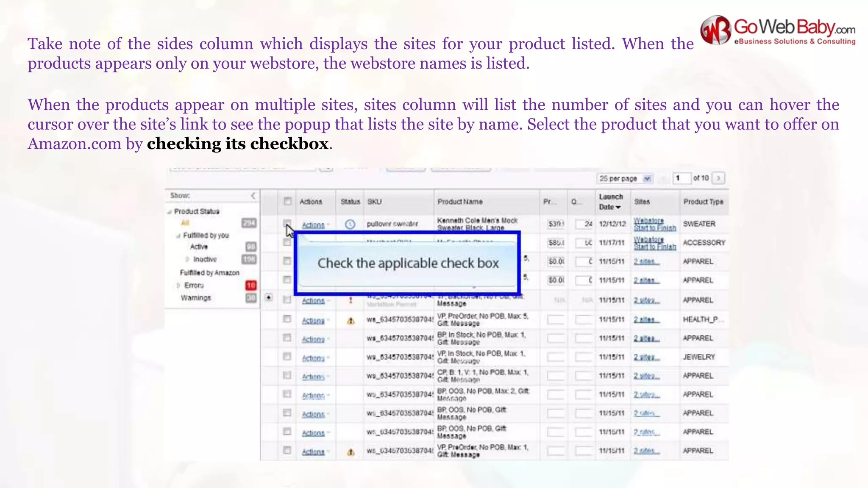Click the Actions column header
The image size is (868, 488).
(311, 202)
